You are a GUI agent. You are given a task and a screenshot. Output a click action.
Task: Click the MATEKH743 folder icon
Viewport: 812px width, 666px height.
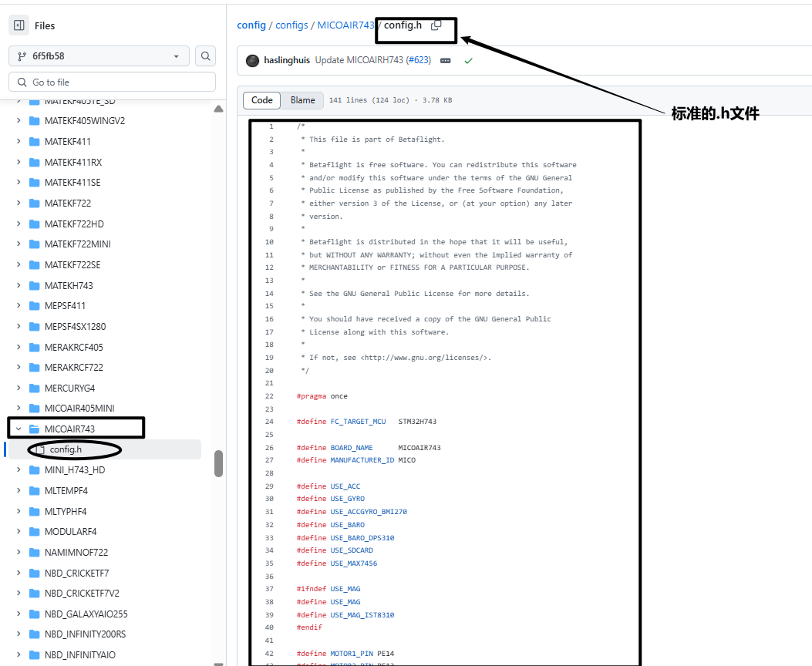(x=34, y=285)
